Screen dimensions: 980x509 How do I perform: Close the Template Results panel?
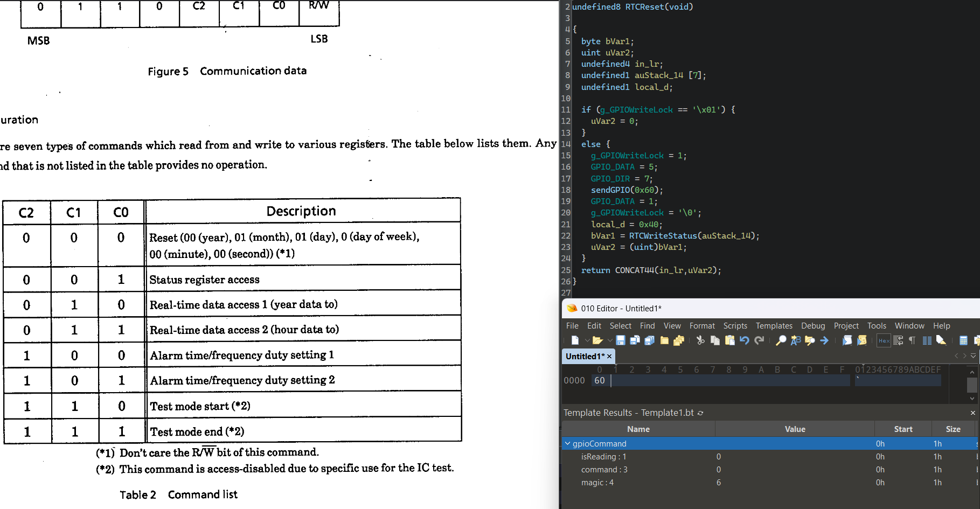973,413
